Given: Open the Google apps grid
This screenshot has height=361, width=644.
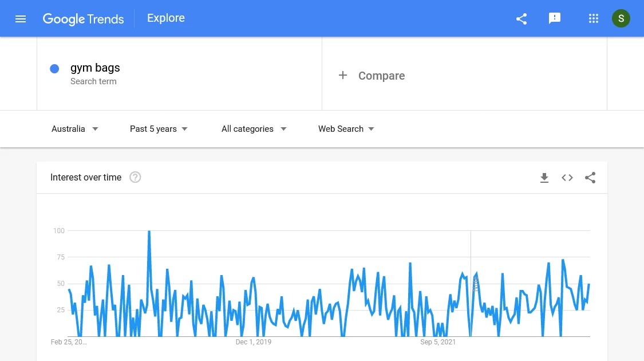Looking at the screenshot, I should [593, 18].
